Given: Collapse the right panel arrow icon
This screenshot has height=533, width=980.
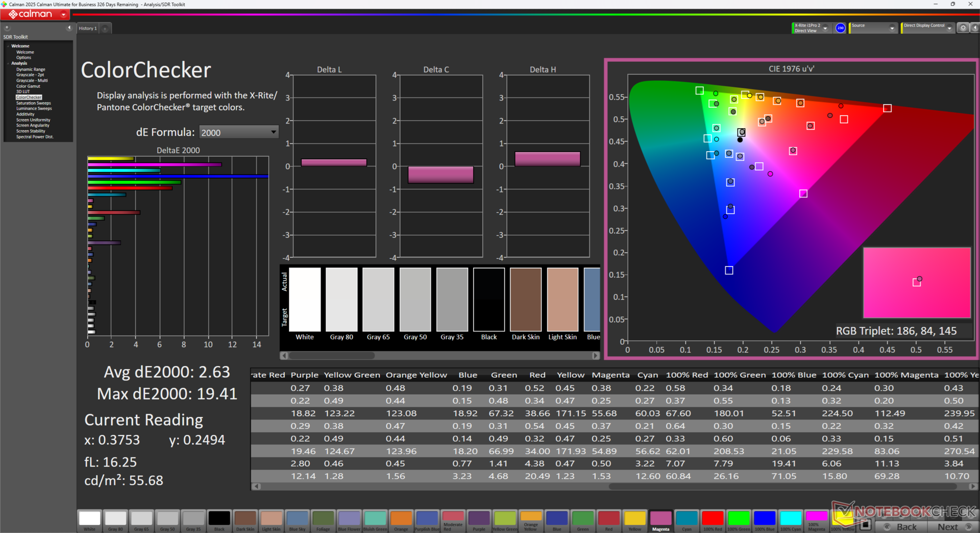Looking at the screenshot, I should pos(974,28).
